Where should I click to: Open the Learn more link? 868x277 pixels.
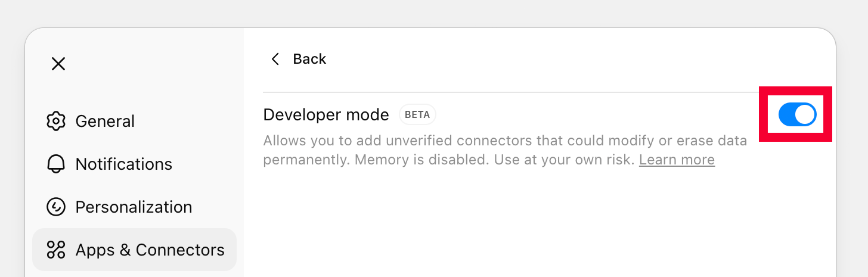tap(677, 160)
